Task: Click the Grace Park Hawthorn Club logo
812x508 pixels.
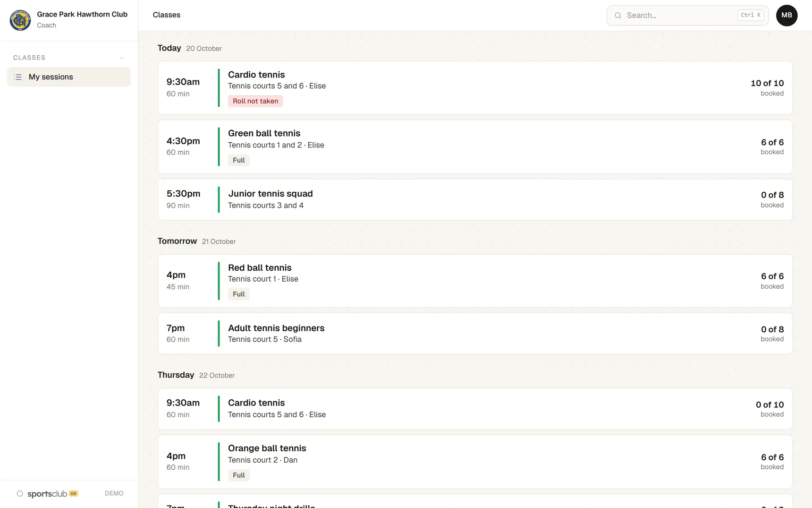Action: click(x=20, y=20)
